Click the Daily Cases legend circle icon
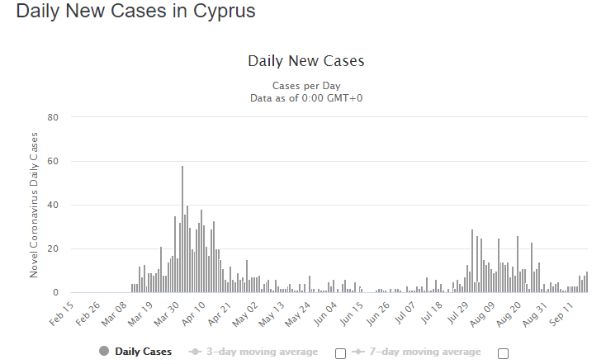606x364 pixels. click(x=104, y=352)
